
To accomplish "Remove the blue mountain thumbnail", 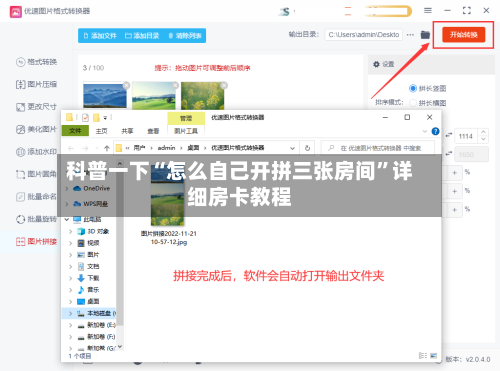I will (126, 86).
